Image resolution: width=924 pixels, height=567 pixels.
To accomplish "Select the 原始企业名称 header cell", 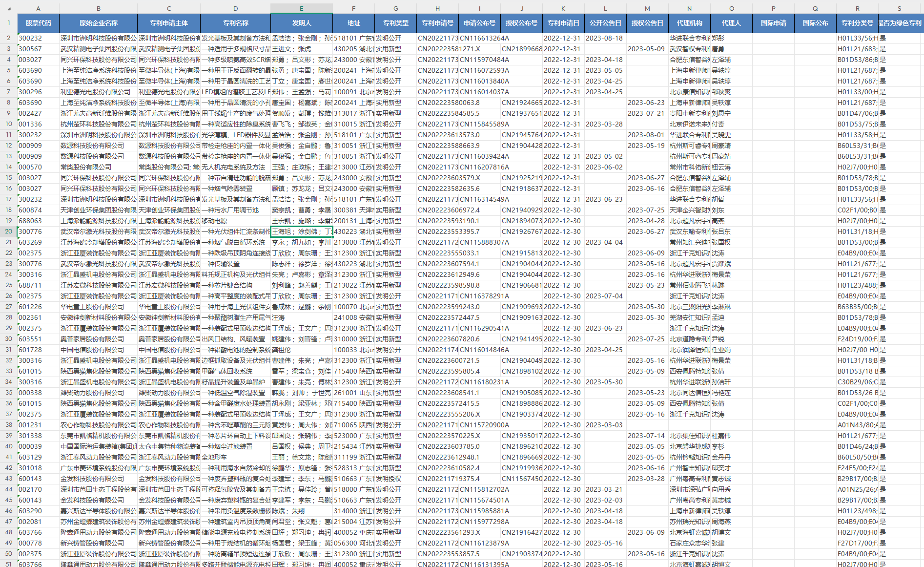I will tap(99, 23).
